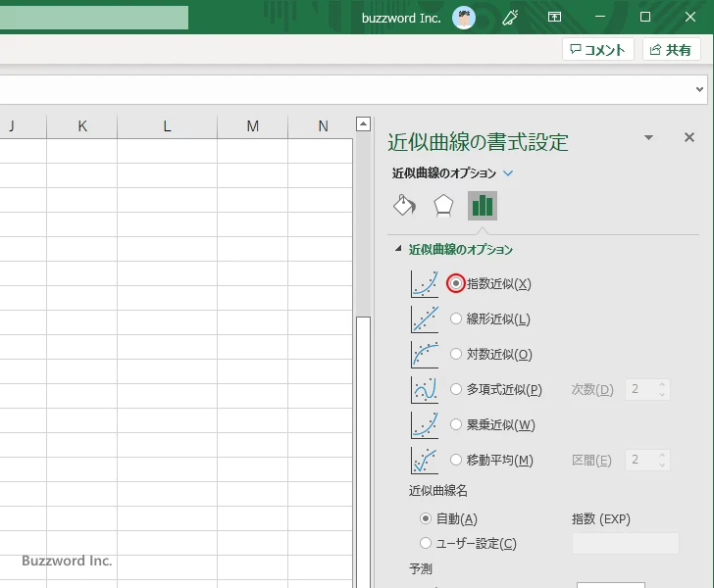
Task: Open the Fill & Line paint bucket tab
Action: tap(404, 205)
